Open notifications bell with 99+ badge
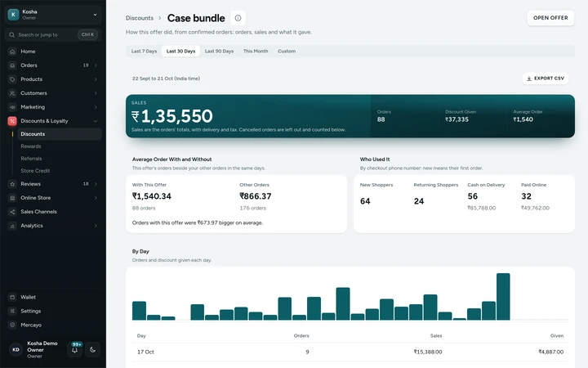The width and height of the screenshot is (588, 368). 74,350
